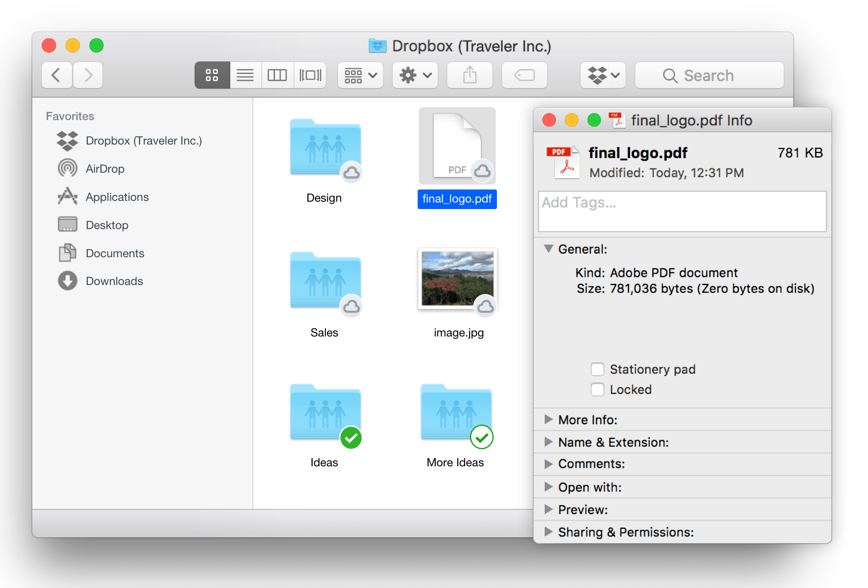The image size is (868, 588).
Task: Enable the Stationery pad checkbox
Action: [x=597, y=369]
